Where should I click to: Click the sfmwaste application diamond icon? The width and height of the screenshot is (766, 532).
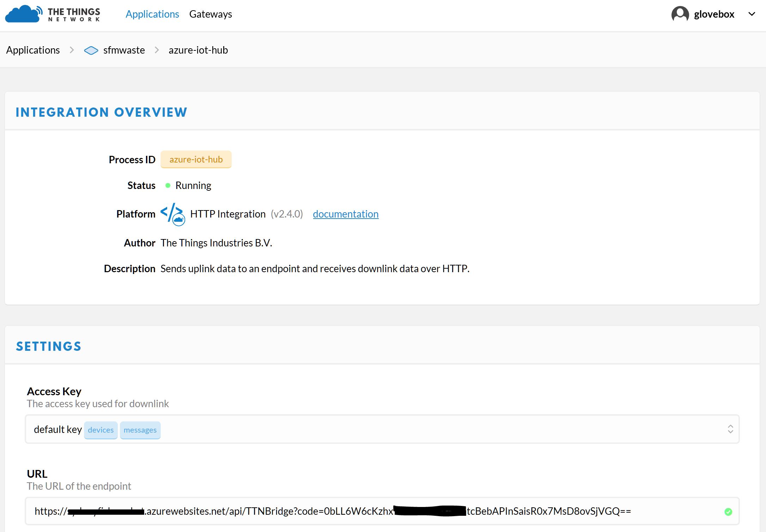pos(91,50)
